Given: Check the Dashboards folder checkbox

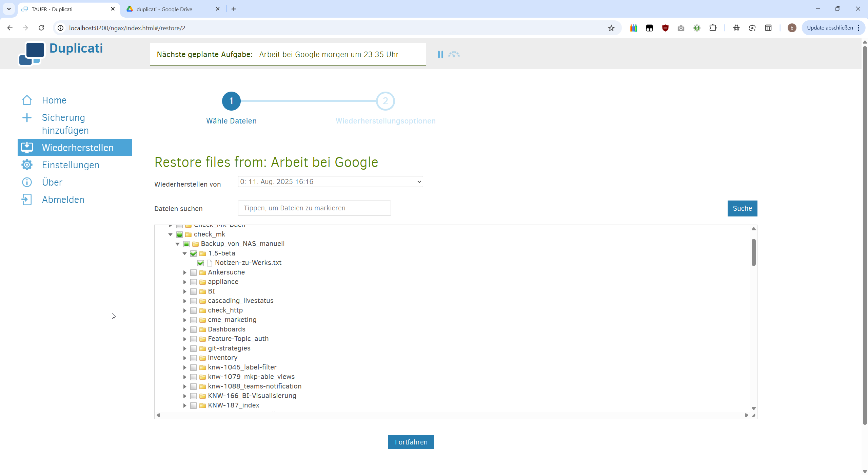Looking at the screenshot, I should [194, 329].
